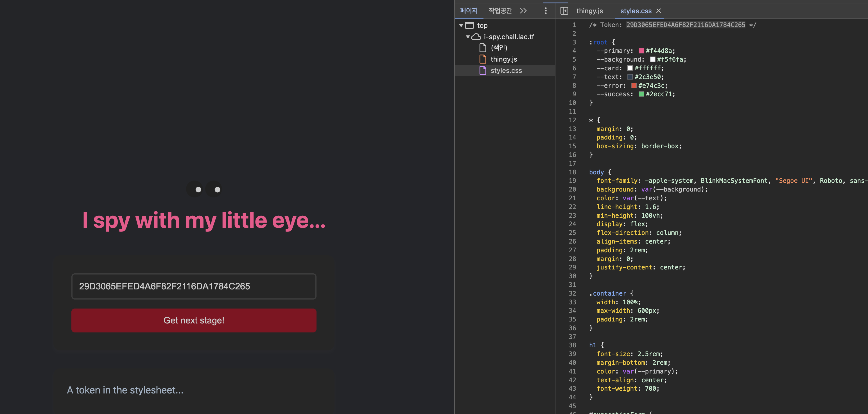Click the top frame window icon
The image size is (868, 414).
tap(469, 25)
